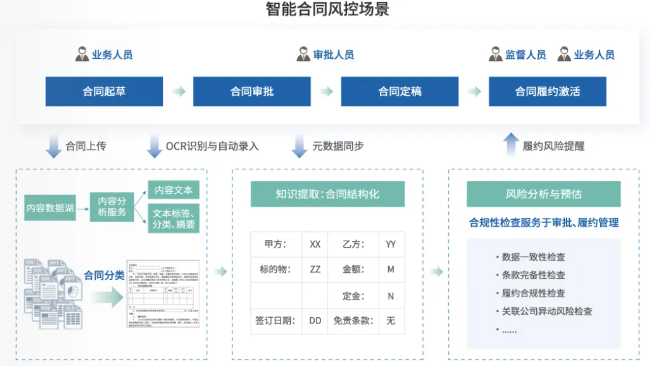Viewport: 651px width, 367px height.
Task: Click the 关联公司异动风险检查 list item
Action: (544, 311)
